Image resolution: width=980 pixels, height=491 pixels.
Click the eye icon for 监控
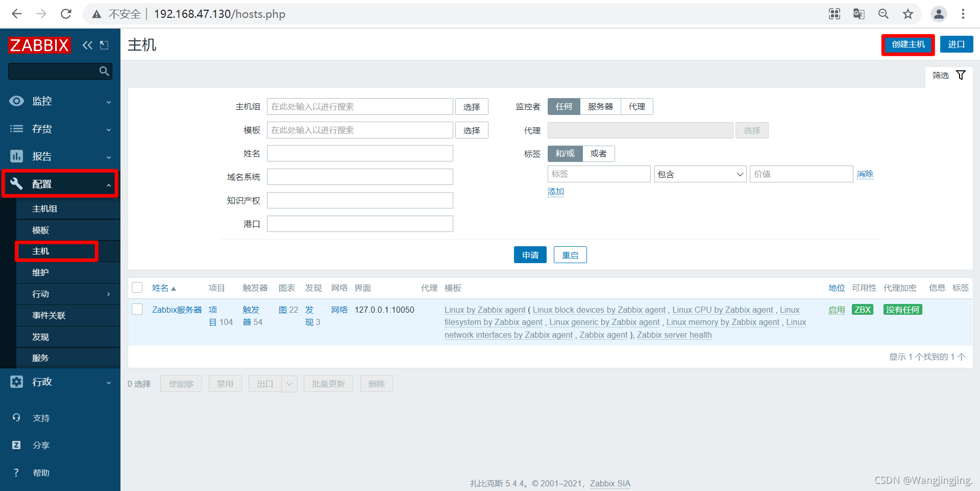16,101
